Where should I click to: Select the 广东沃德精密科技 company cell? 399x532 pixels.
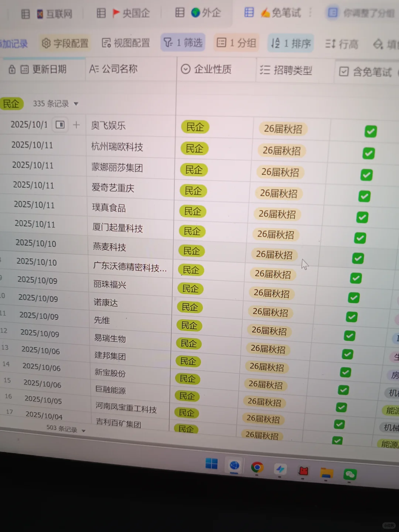[x=131, y=267]
